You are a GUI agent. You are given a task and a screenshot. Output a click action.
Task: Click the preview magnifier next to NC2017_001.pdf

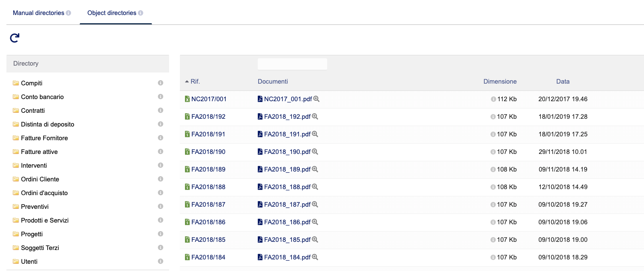click(316, 99)
